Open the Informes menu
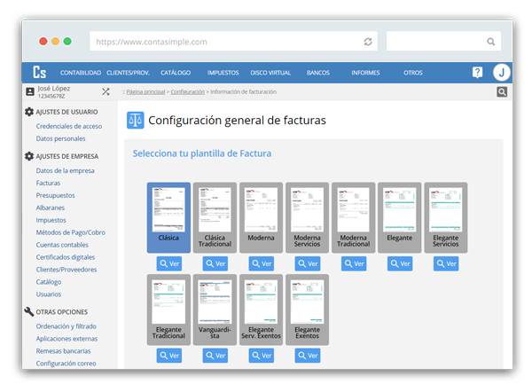The image size is (532, 392). tap(364, 73)
